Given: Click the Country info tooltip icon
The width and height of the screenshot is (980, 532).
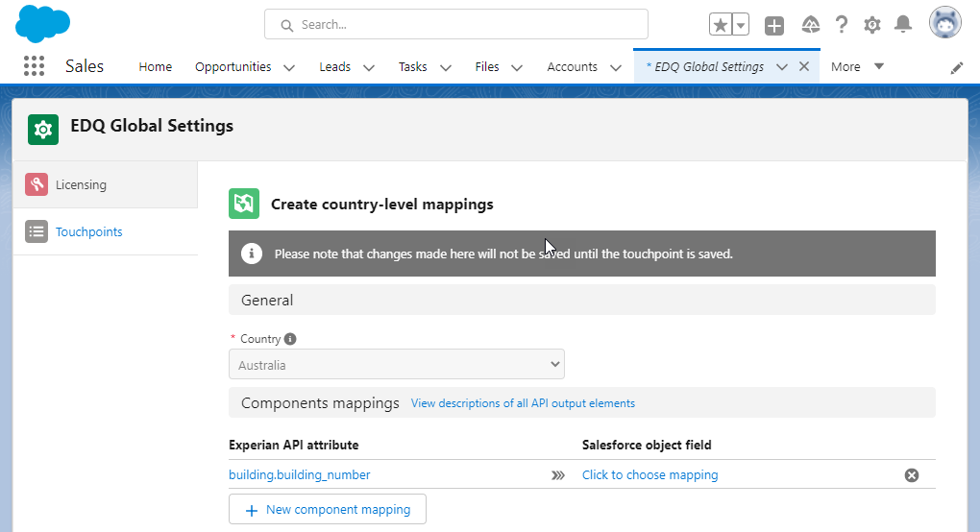Looking at the screenshot, I should [x=290, y=338].
